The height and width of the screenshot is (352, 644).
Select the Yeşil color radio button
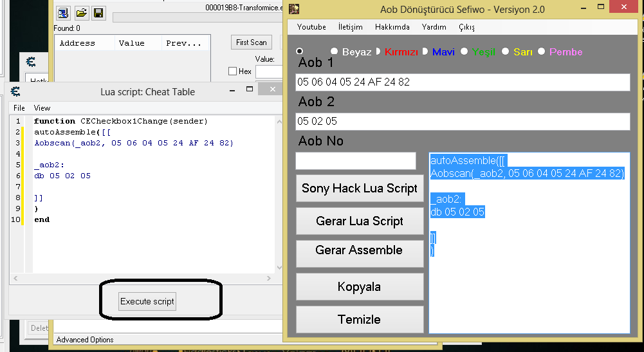[x=464, y=51]
